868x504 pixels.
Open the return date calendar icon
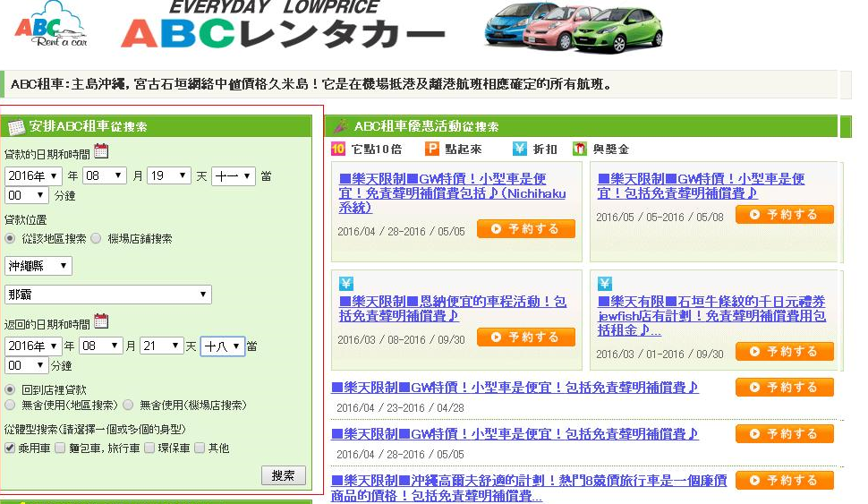pyautogui.click(x=101, y=321)
